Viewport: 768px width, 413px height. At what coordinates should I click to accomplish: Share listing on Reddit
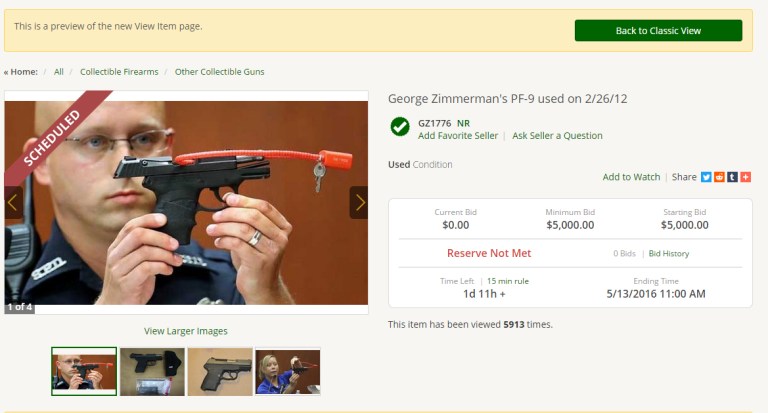click(x=719, y=177)
